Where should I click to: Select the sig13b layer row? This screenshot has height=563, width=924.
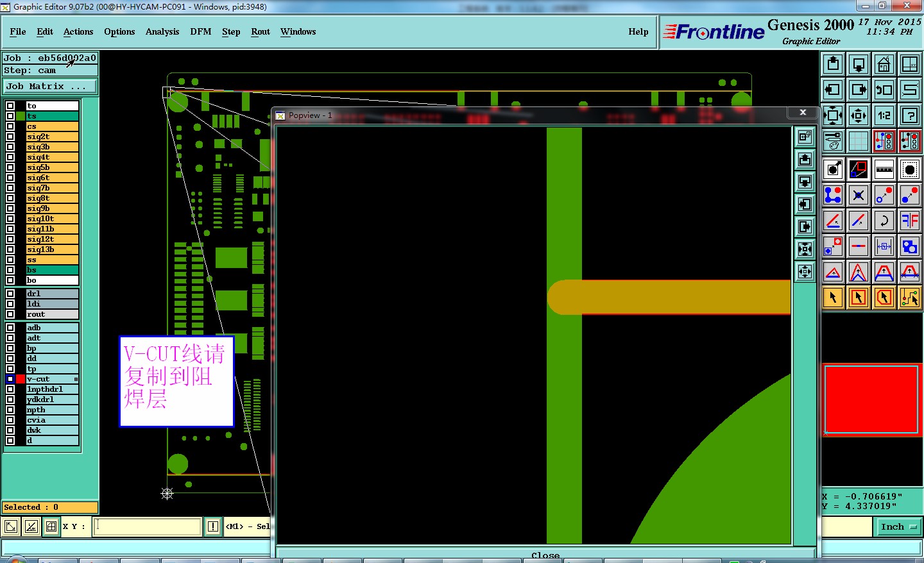[x=52, y=249]
